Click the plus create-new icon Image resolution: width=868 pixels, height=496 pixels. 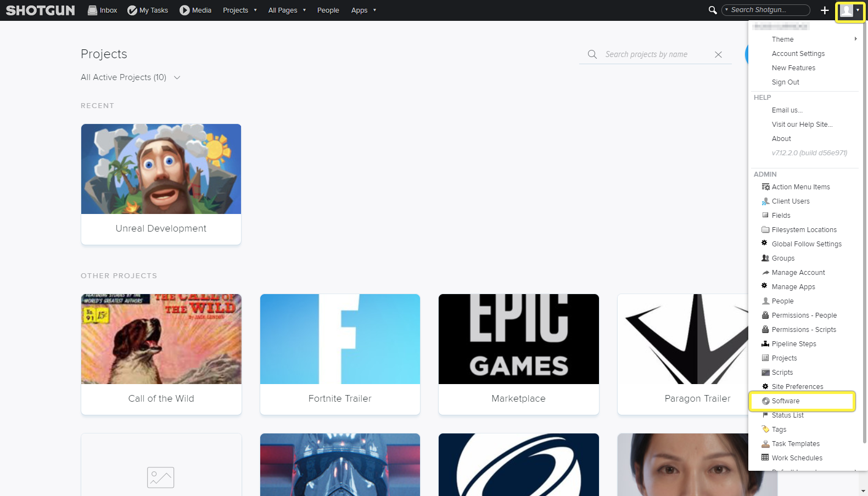[x=825, y=10]
